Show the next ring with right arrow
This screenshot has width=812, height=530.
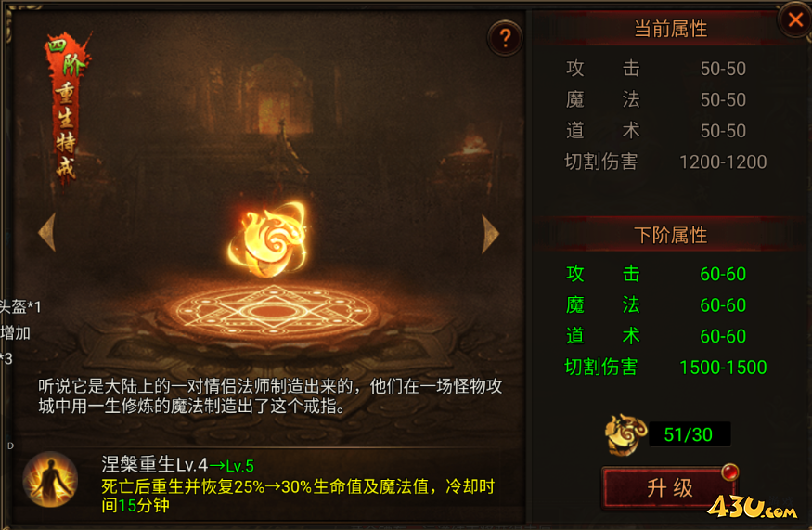pos(490,234)
